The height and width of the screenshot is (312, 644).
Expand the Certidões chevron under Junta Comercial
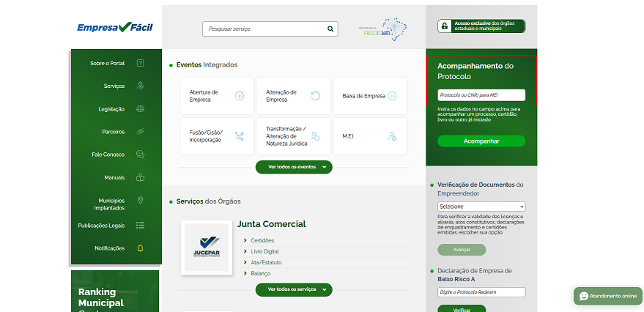[245, 240]
